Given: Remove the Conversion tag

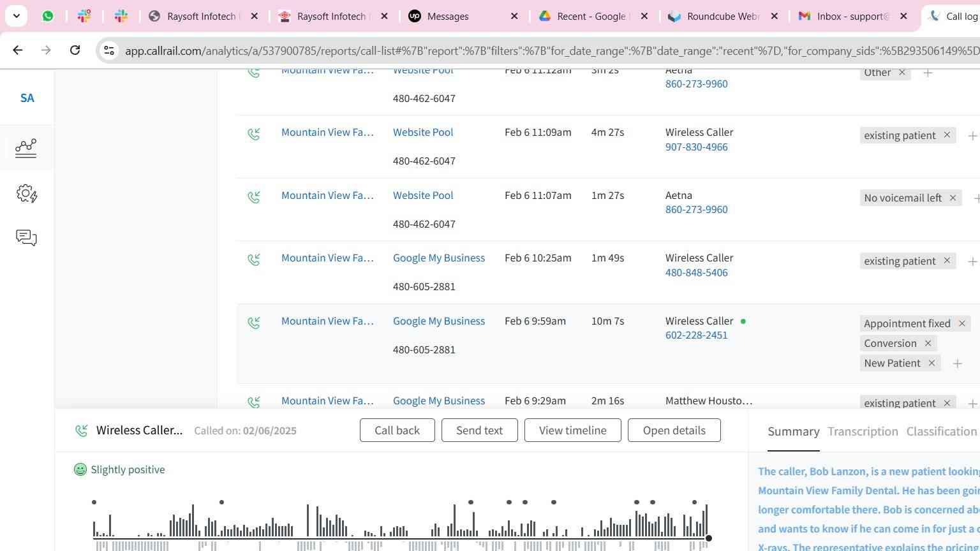Looking at the screenshot, I should (928, 343).
